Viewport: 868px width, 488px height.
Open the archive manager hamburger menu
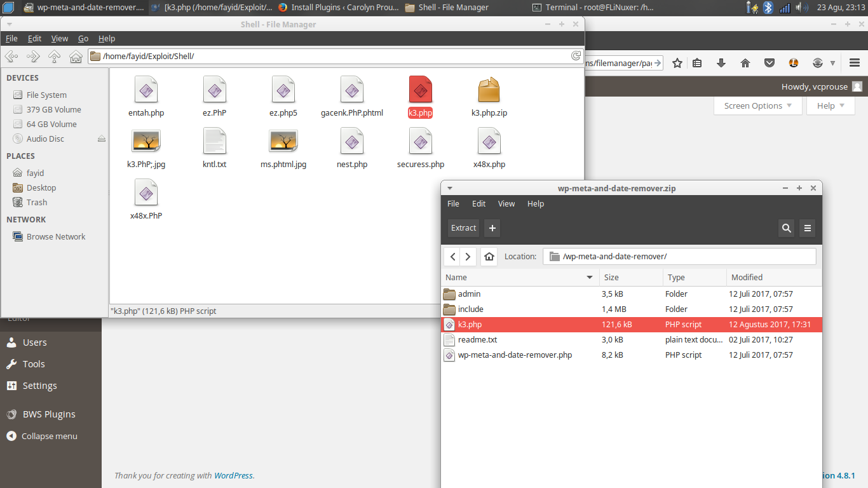click(808, 228)
